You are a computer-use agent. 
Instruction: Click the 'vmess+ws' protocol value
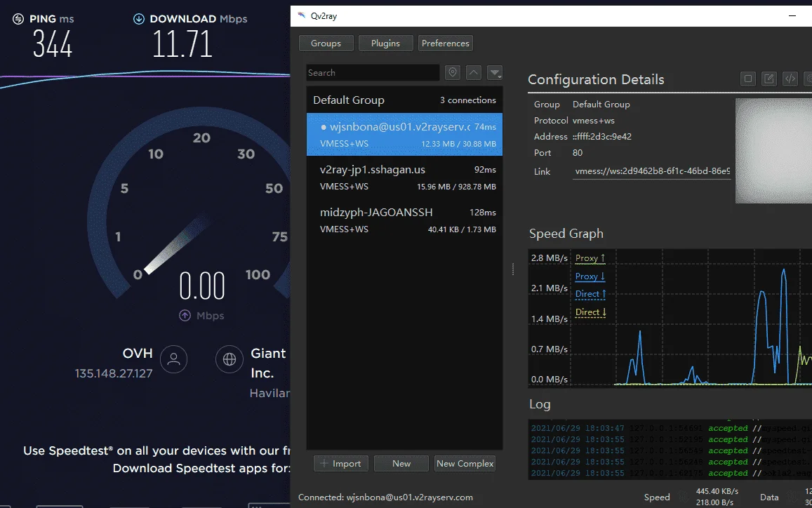[x=594, y=121]
